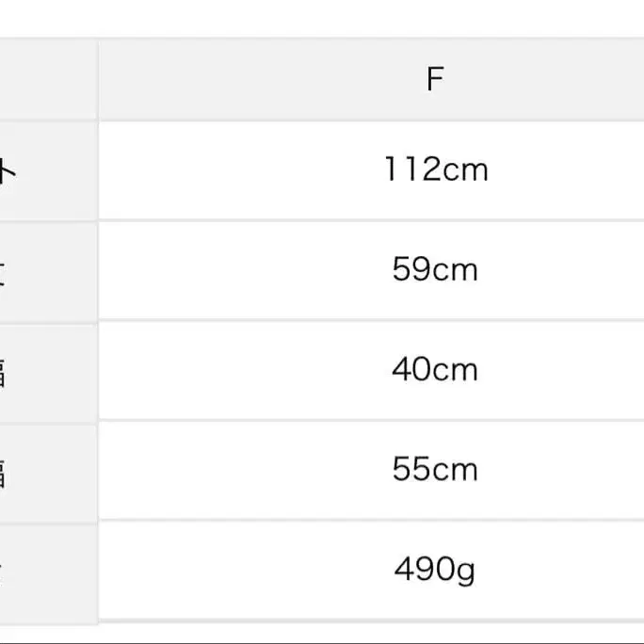This screenshot has height=644, width=644.
Task: Click the 40cm value cell
Action: (435, 370)
